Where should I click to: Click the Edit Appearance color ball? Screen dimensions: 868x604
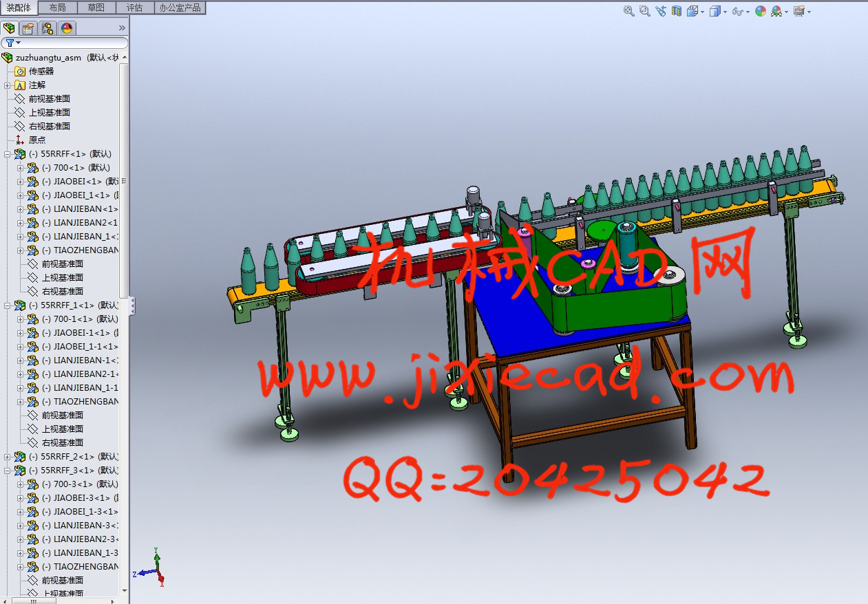click(760, 11)
